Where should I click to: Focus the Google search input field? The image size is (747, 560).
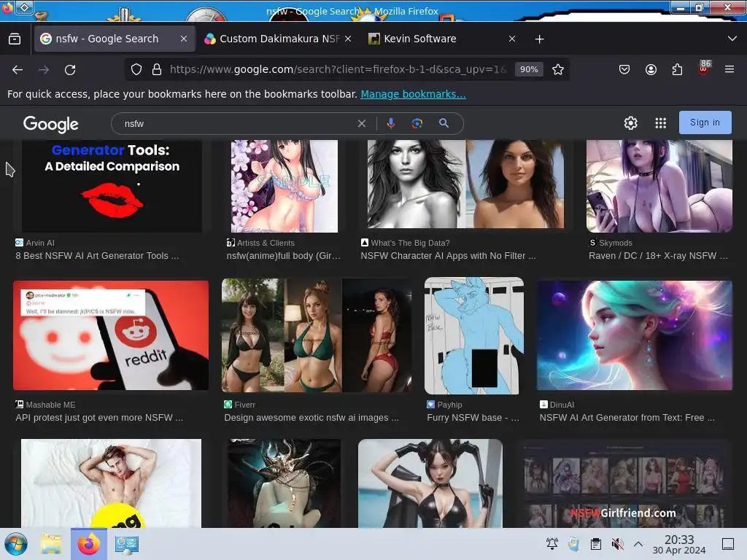point(239,124)
